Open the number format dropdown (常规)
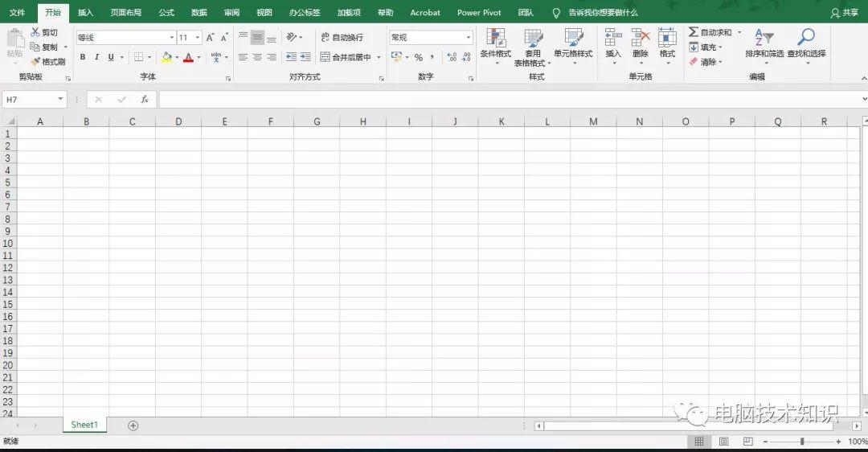The height and width of the screenshot is (452, 868). coord(469,37)
